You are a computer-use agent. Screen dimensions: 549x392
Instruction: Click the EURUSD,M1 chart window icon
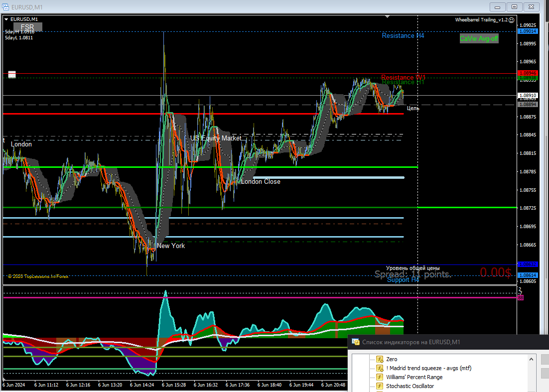coord(6,6)
